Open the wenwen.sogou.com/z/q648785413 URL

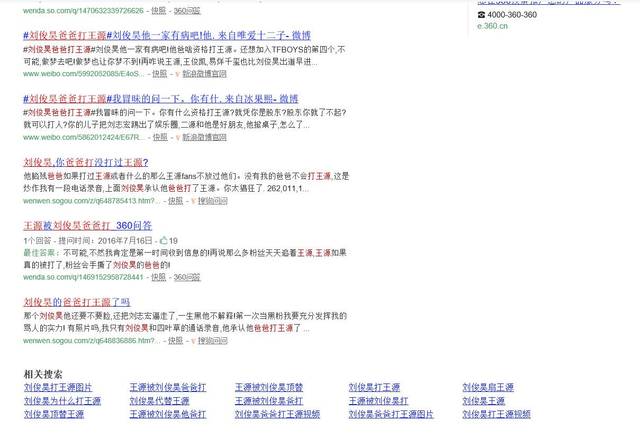click(92, 201)
